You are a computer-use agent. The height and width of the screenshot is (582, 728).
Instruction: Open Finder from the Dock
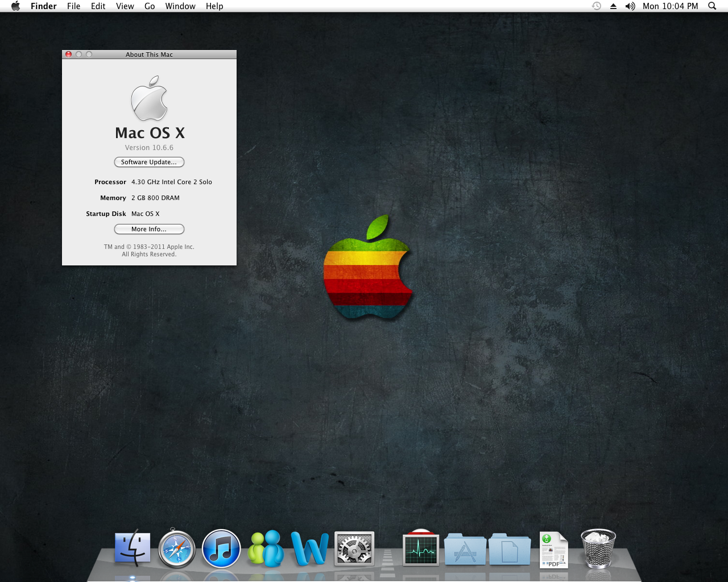[133, 548]
